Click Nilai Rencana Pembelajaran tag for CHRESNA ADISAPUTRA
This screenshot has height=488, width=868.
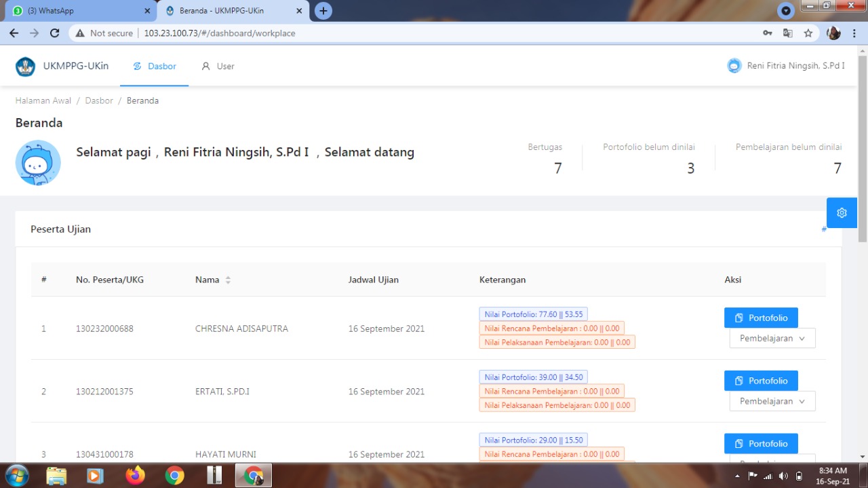pos(552,329)
